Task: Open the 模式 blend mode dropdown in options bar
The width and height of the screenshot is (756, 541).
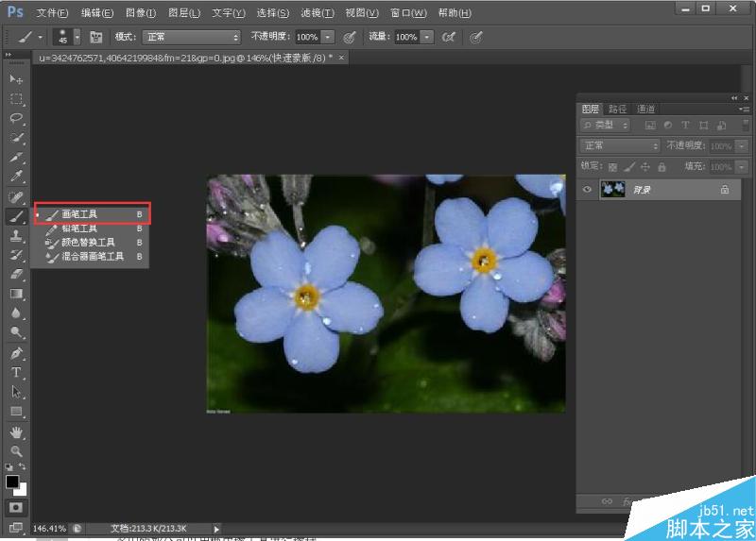Action: tap(192, 37)
